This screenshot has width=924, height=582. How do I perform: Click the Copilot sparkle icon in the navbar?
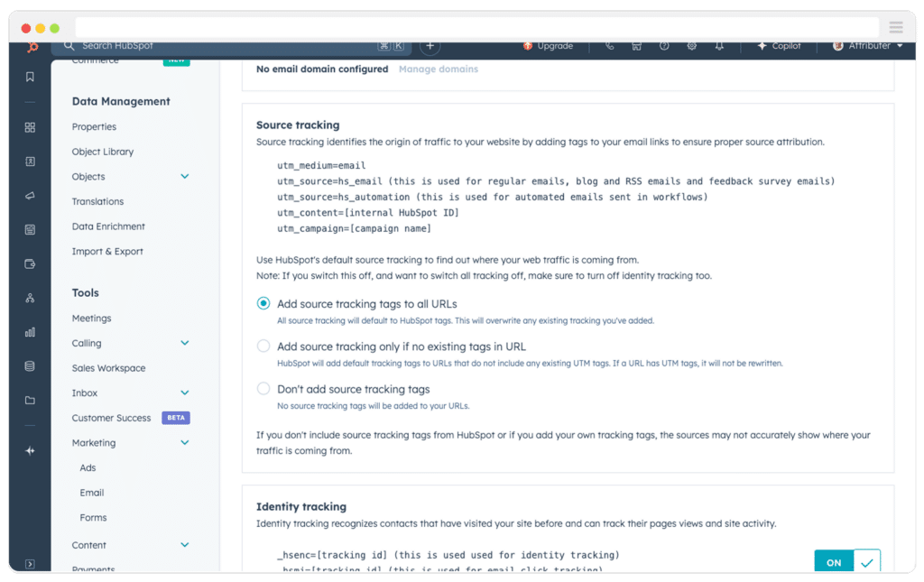761,45
